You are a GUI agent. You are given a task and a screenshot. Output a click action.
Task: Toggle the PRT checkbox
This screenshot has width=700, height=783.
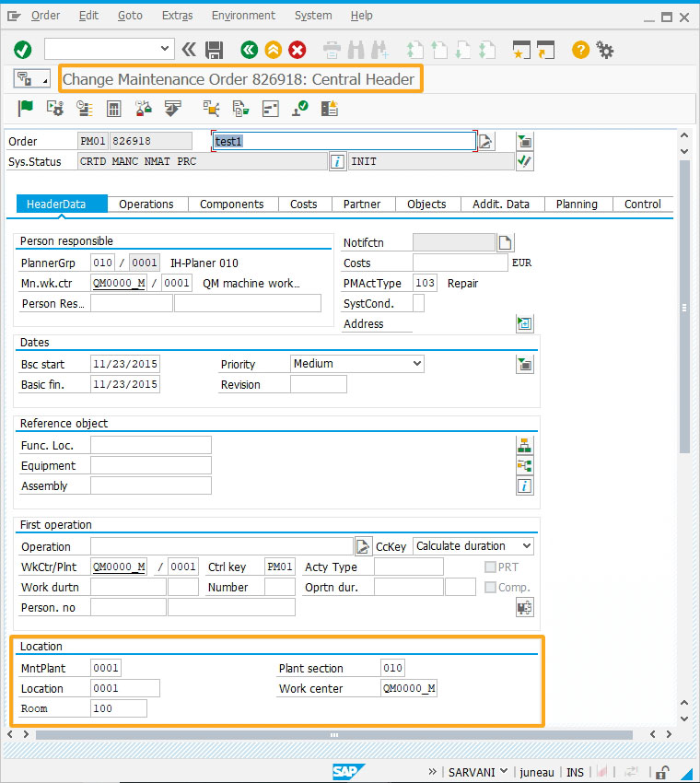[x=490, y=567]
